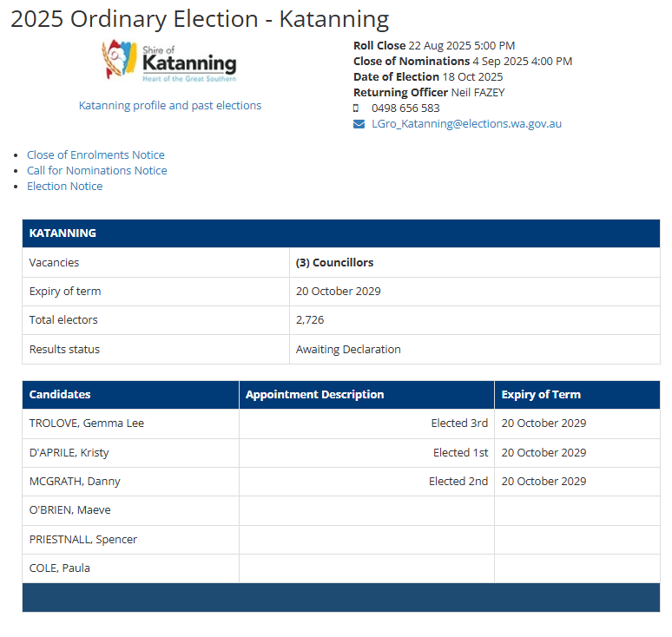Image resolution: width=672 pixels, height=637 pixels.
Task: Click the Awaiting Declaration results status
Action: [x=348, y=350]
